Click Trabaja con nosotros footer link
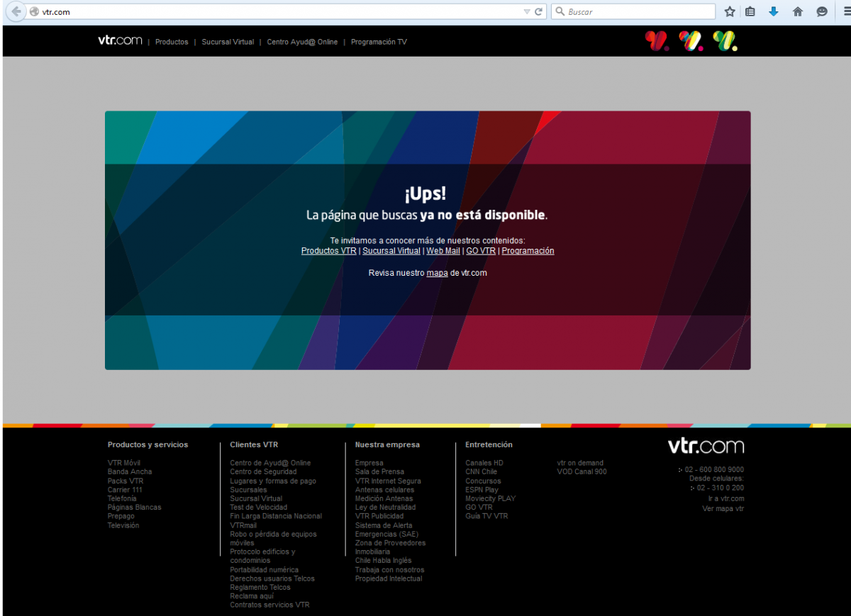 tap(390, 570)
